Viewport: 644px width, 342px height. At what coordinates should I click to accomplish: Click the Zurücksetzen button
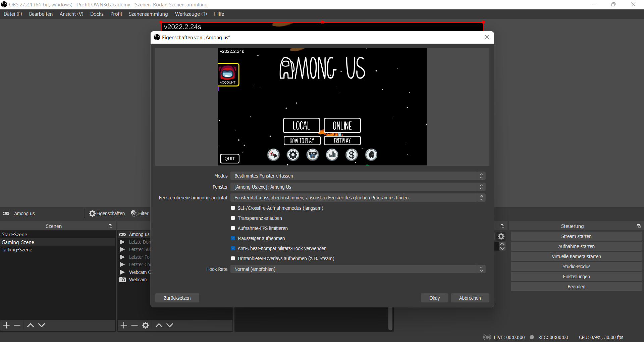[x=177, y=298]
